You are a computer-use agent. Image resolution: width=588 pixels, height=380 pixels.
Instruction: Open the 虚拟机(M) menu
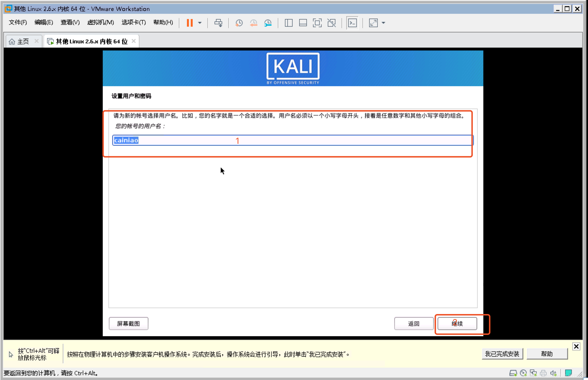click(x=101, y=22)
